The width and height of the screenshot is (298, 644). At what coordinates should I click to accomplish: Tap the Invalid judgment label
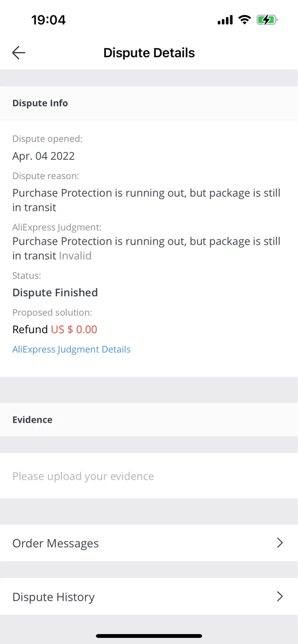tap(75, 256)
